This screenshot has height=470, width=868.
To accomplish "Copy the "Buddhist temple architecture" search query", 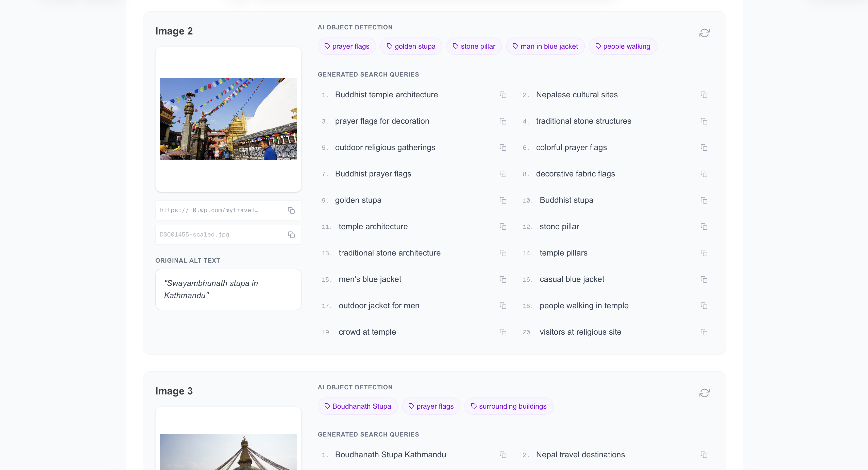I will click(x=503, y=95).
